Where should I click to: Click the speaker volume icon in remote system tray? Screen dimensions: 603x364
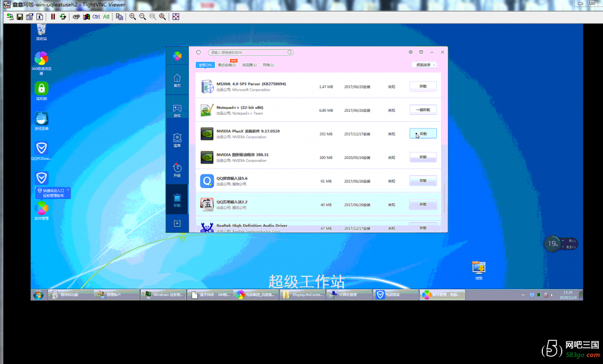(x=552, y=295)
